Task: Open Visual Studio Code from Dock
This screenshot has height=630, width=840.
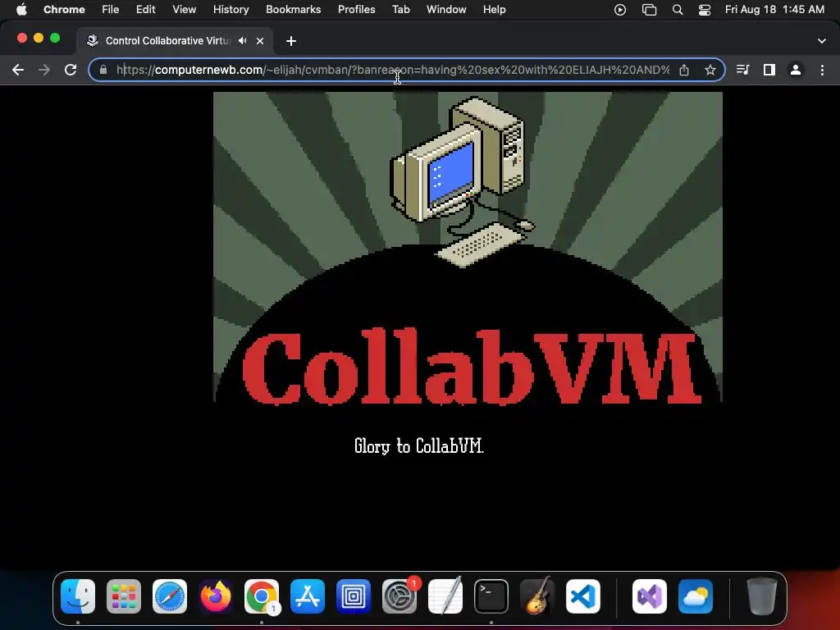Action: 583,596
